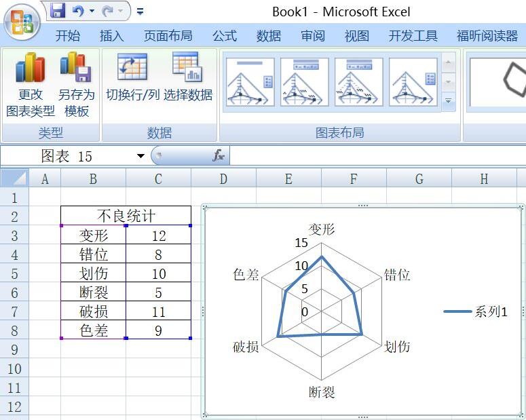Save the workbook using the floppy disk icon
526x420 pixels.
pos(58,11)
